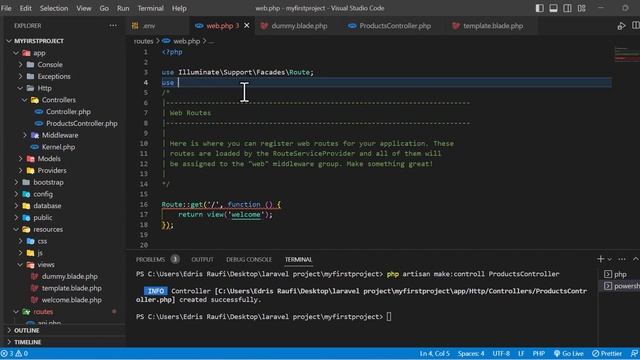Open the Go menu

pos(104,8)
